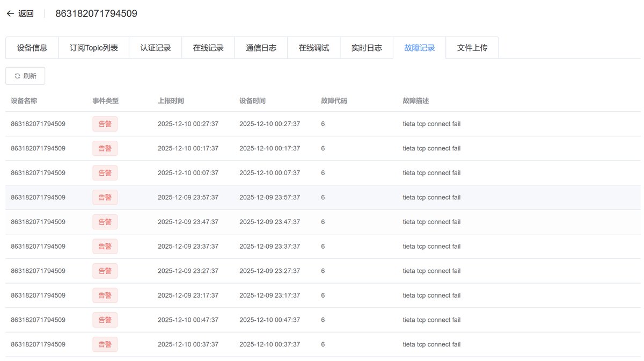The height and width of the screenshot is (361, 644).
Task: Click 事件类型 column header
Action: click(105, 101)
